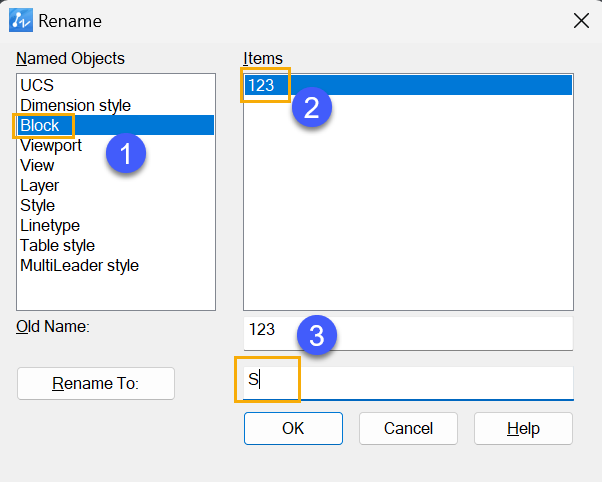This screenshot has width=602, height=482.
Task: Click the Old Name text field
Action: click(408, 333)
